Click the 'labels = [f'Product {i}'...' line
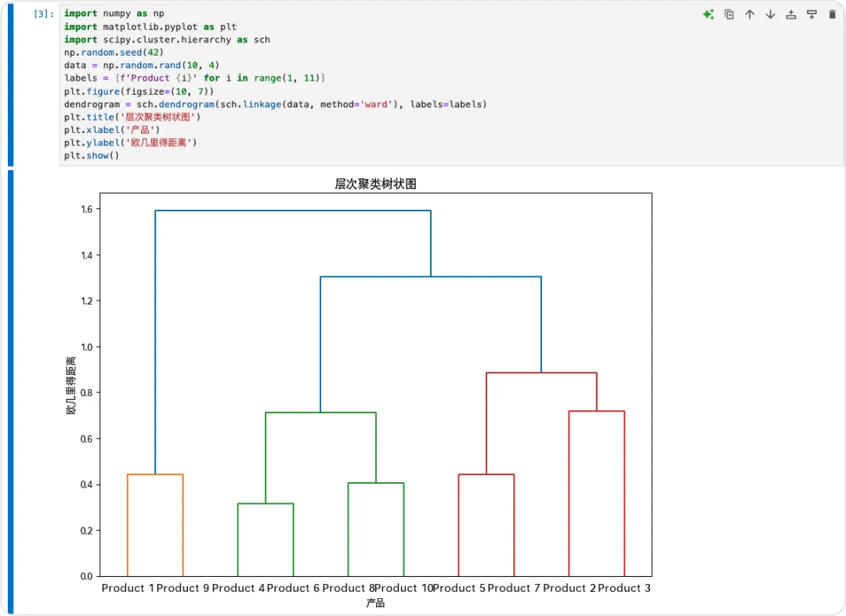Image resolution: width=846 pixels, height=616 pixels. point(194,78)
